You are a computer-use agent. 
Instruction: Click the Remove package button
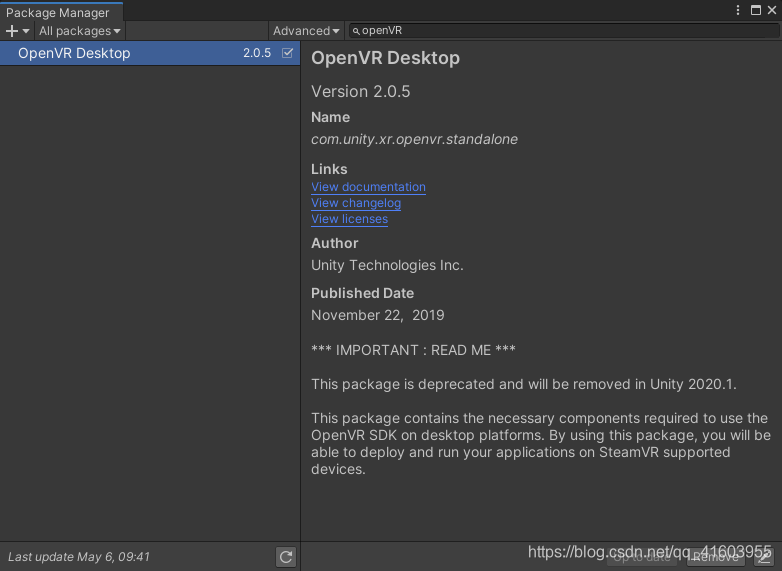716,557
